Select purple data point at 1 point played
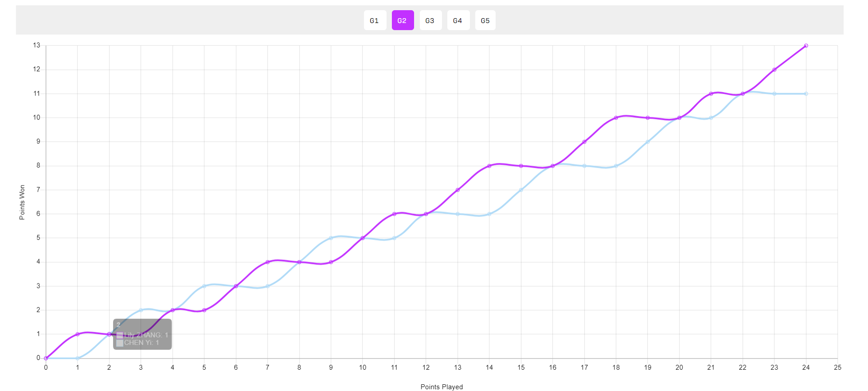This screenshot has width=868, height=391. coord(78,334)
